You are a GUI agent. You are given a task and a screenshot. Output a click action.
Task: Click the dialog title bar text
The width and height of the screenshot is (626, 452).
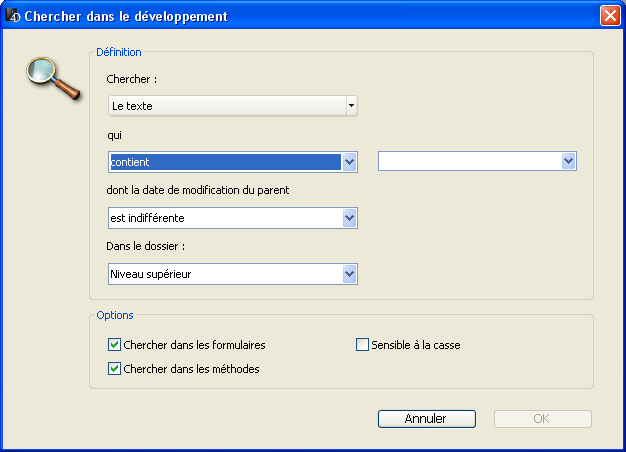point(125,16)
